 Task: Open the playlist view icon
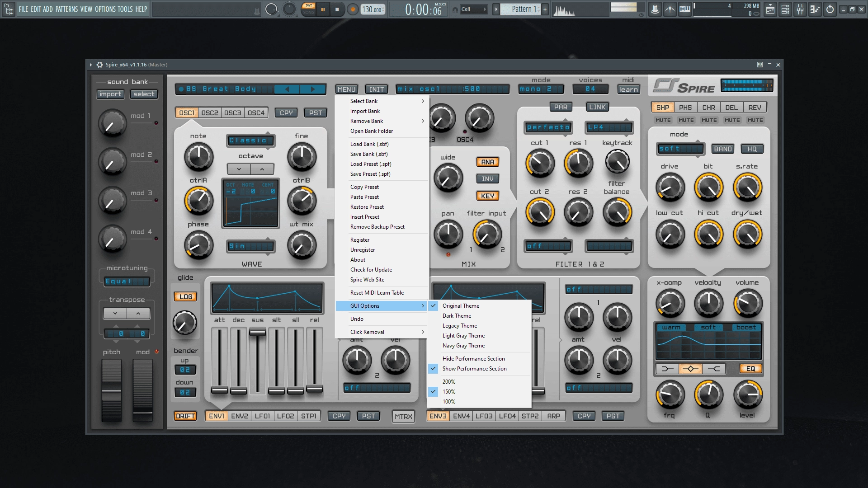(770, 9)
